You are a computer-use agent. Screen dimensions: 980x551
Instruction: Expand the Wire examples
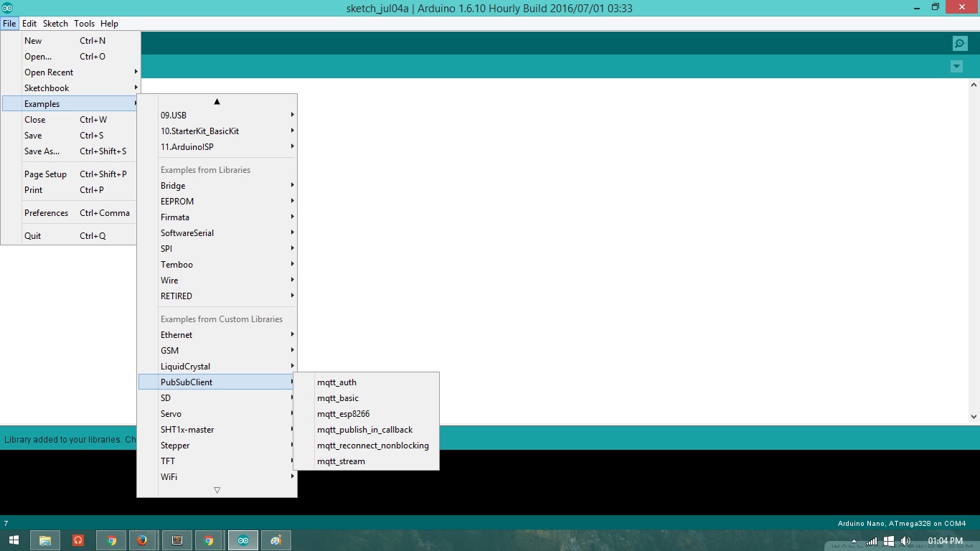click(217, 281)
